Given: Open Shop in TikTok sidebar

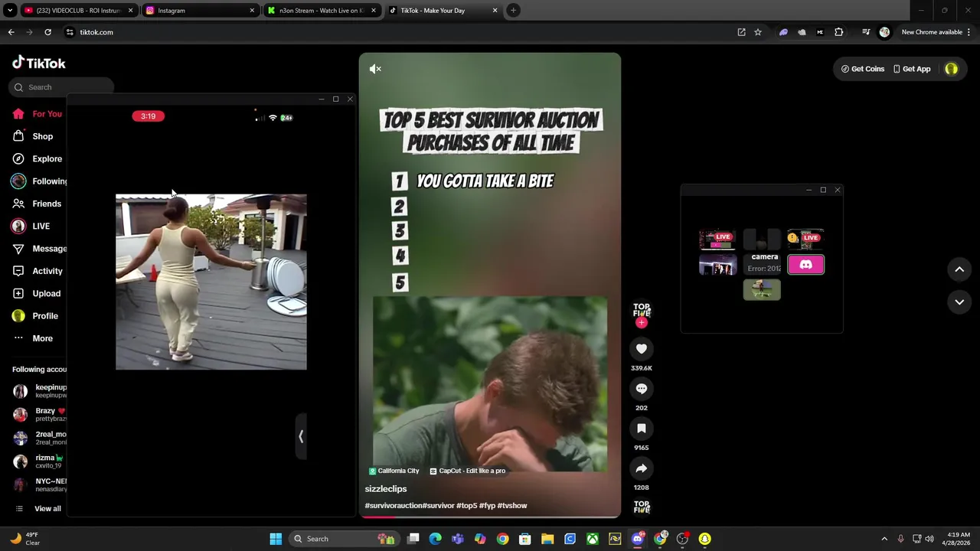Looking at the screenshot, I should tap(34, 136).
